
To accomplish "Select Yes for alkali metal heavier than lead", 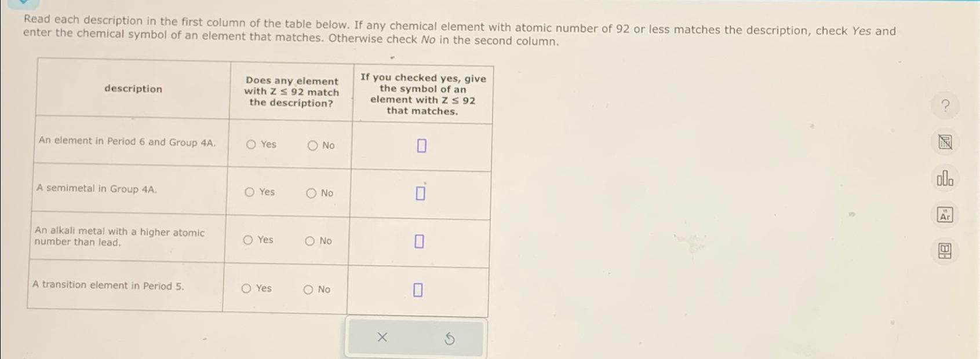I will click(x=247, y=241).
